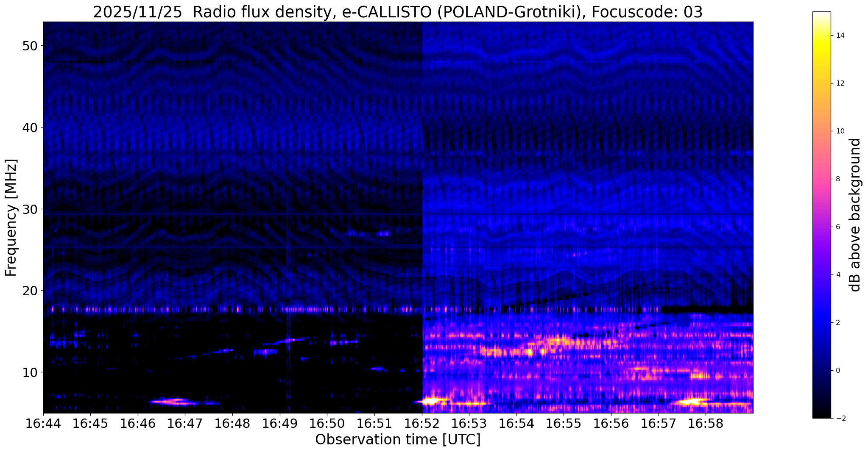868x452 pixels.
Task: Click the 'dB above background' colorbar label
Action: click(855, 215)
